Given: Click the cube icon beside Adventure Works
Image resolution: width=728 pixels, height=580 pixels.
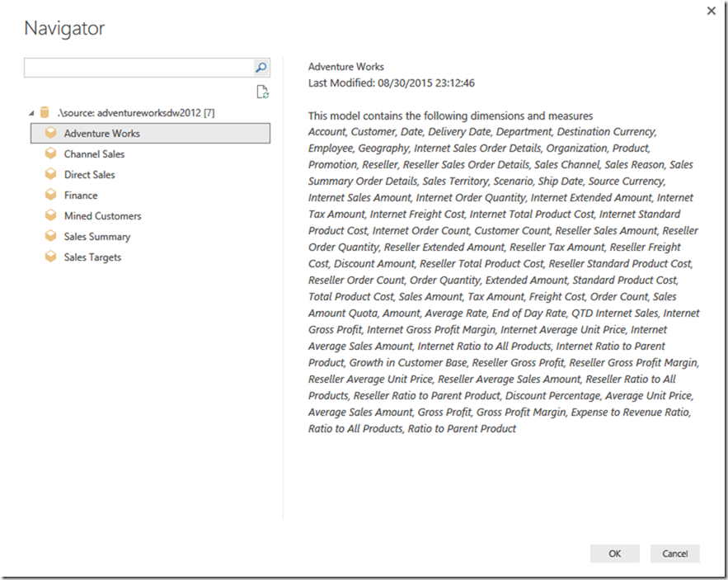Looking at the screenshot, I should pyautogui.click(x=50, y=134).
